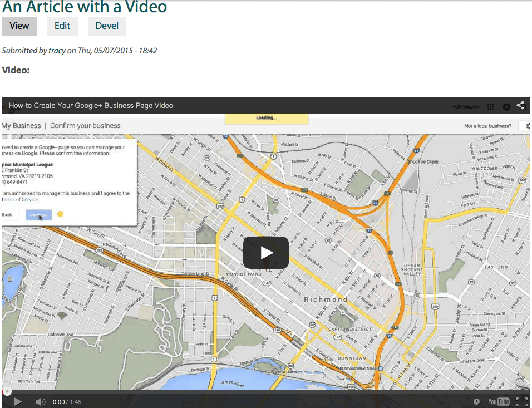This screenshot has width=532, height=408.
Task: Open the Edit tab
Action: click(62, 26)
